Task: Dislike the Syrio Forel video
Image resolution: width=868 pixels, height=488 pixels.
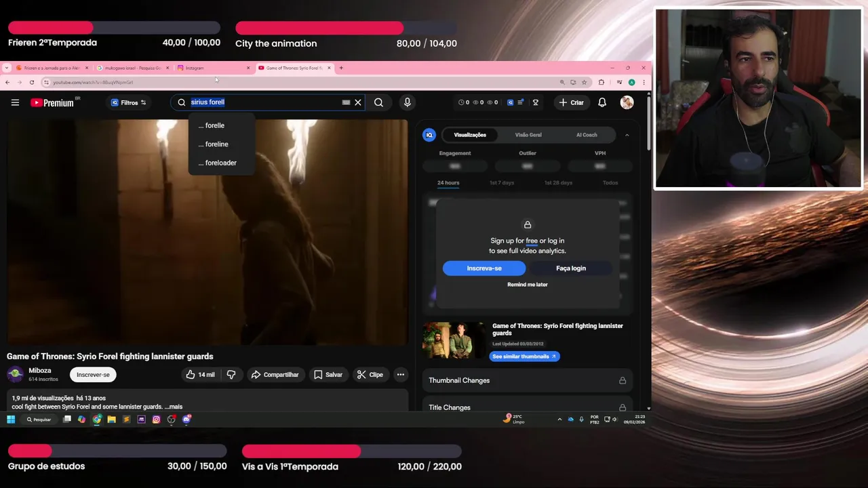Action: tap(231, 375)
